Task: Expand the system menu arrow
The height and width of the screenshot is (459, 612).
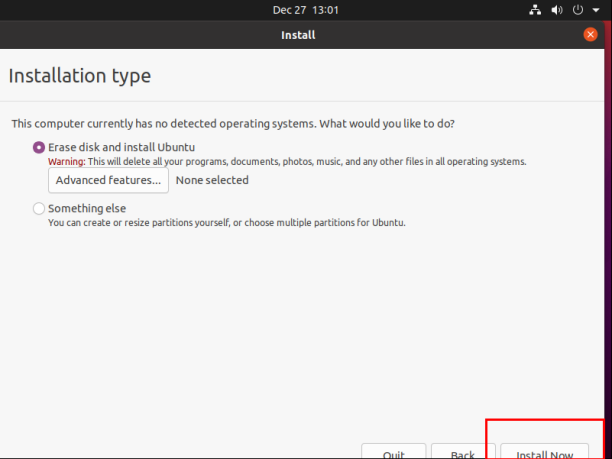Action: [x=596, y=11]
